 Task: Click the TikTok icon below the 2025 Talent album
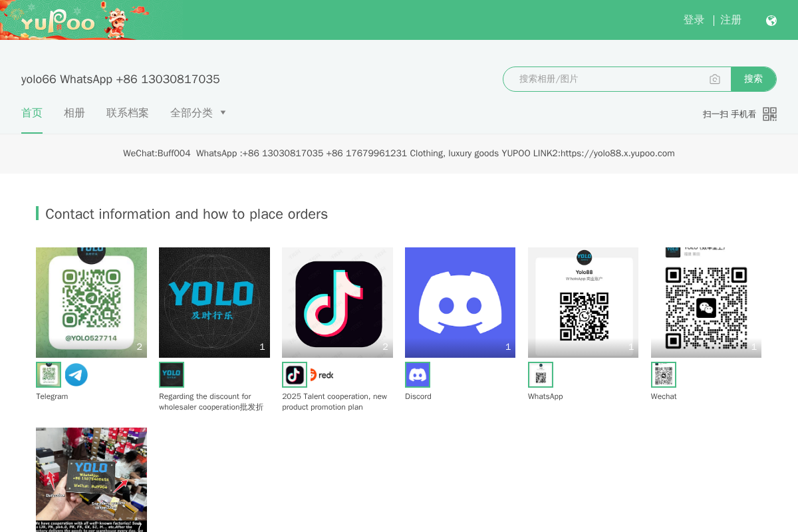coord(295,374)
